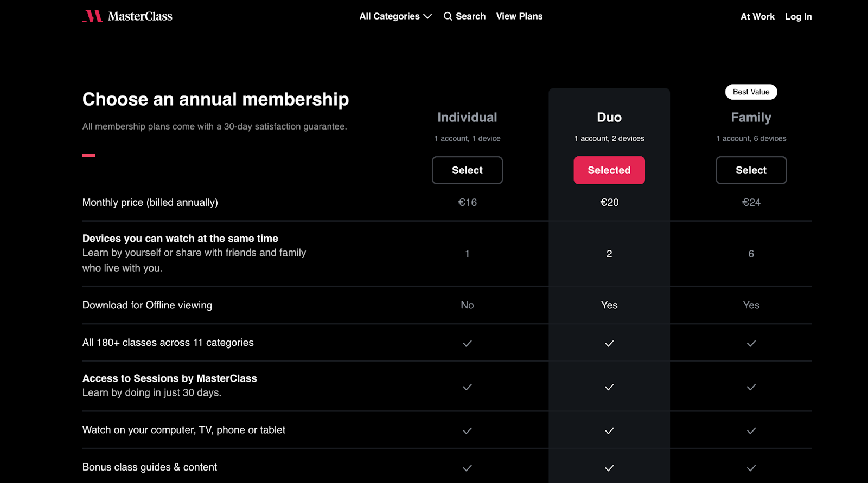Click the MasterClass logo icon
This screenshot has height=483, width=868.
93,16
